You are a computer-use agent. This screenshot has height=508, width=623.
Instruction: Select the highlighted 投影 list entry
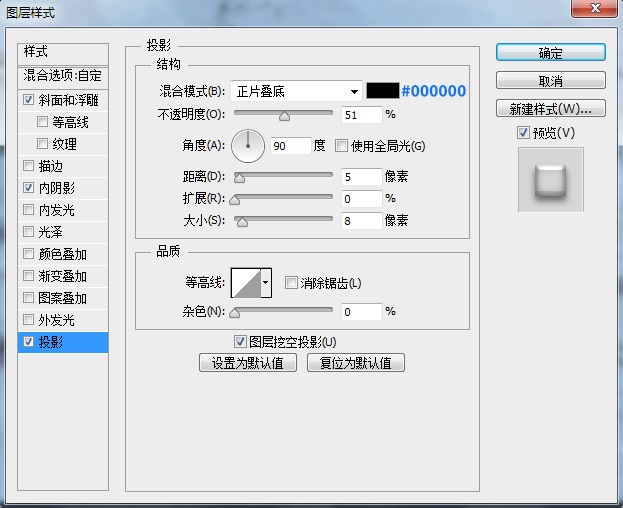(x=63, y=342)
